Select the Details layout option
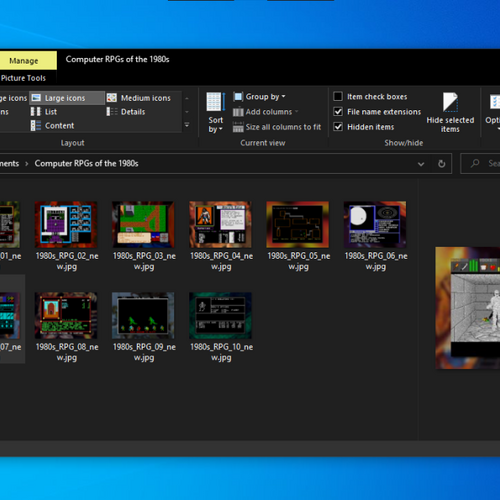The width and height of the screenshot is (500, 500). (x=126, y=112)
